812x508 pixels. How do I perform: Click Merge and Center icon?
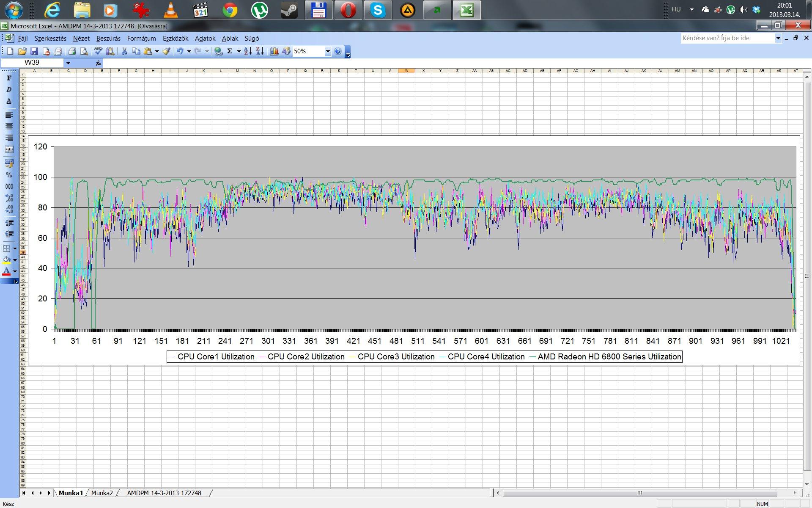pyautogui.click(x=9, y=149)
